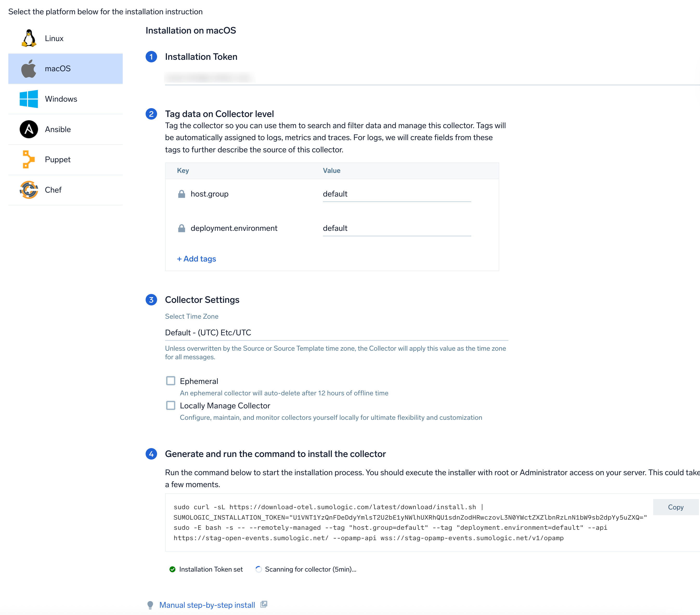This screenshot has width=700, height=615.
Task: Click the Windows logo icon
Action: [x=29, y=99]
